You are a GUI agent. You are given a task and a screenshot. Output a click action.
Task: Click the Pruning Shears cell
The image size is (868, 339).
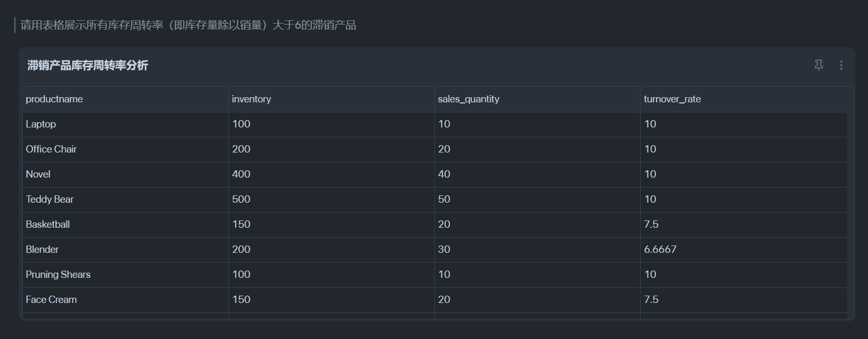pyautogui.click(x=125, y=275)
